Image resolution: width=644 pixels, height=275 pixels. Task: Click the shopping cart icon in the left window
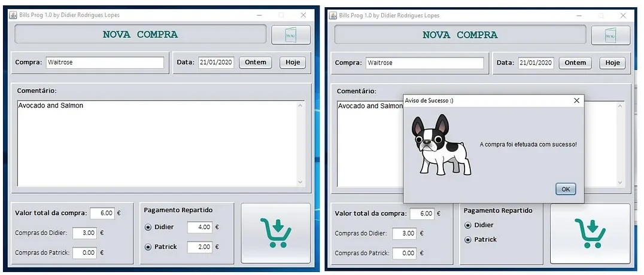[276, 233]
